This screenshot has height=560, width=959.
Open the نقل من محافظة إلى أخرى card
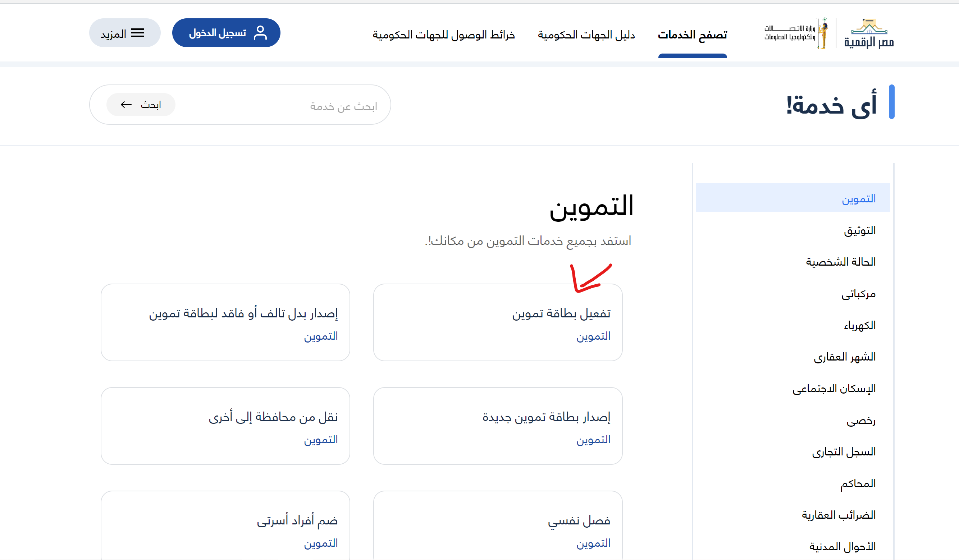tap(225, 426)
